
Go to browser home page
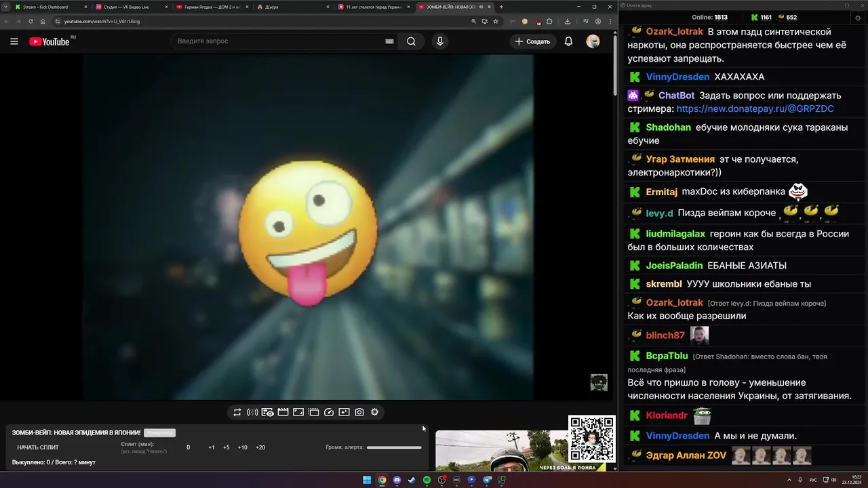pos(43,21)
